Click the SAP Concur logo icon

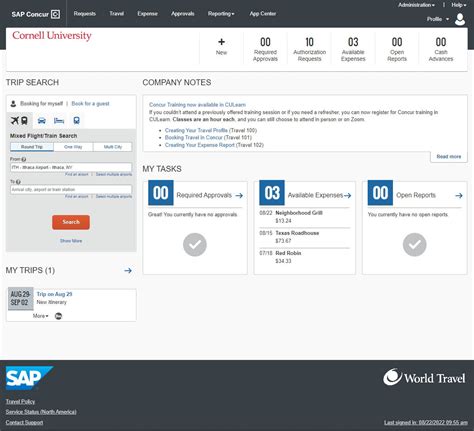[x=56, y=14]
